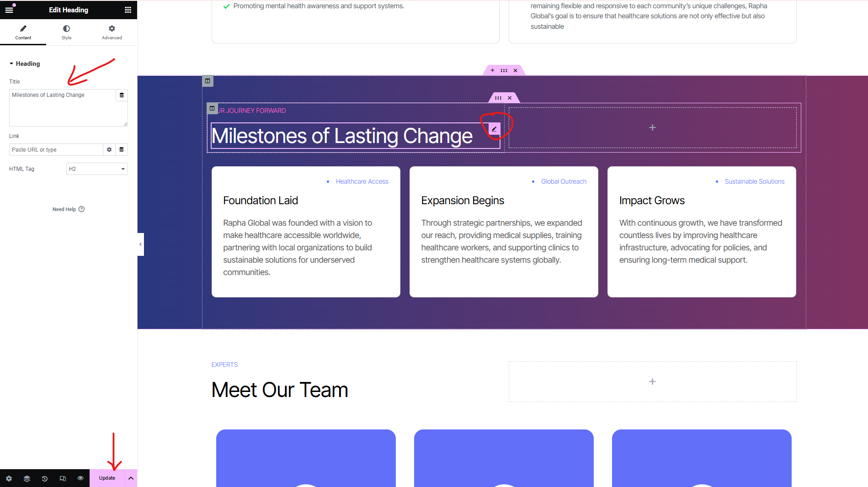This screenshot has width=868, height=487.
Task: Open the Navigator layers icon
Action: point(27,478)
